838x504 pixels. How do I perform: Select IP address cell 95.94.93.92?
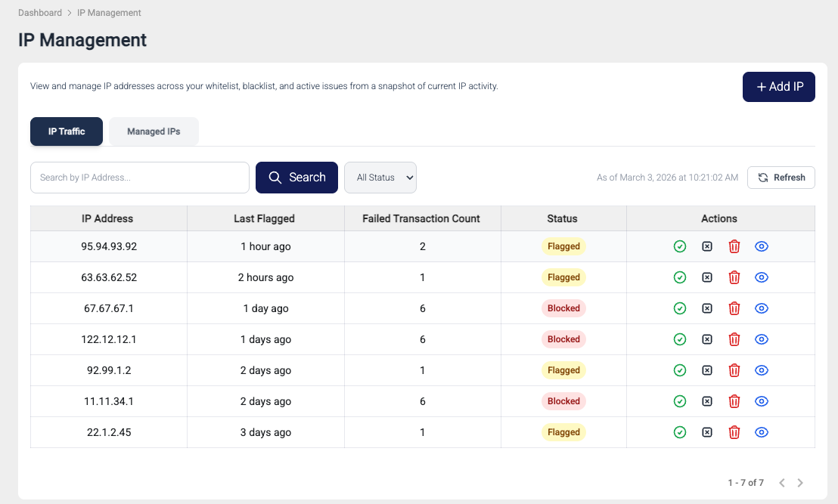point(108,246)
